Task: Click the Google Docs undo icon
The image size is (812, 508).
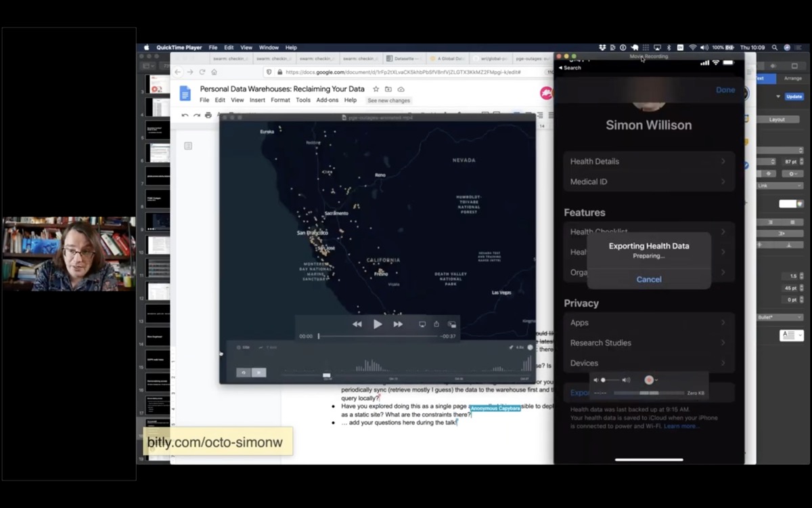Action: [185, 115]
